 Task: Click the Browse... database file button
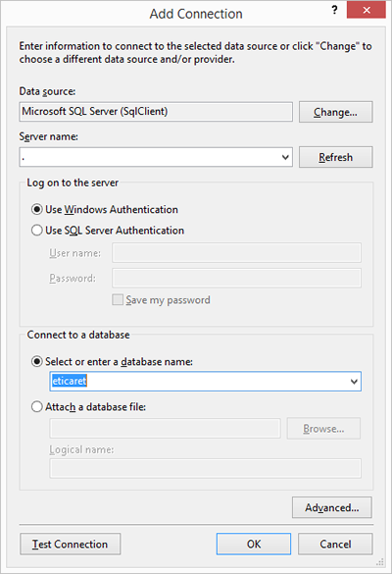point(323,429)
